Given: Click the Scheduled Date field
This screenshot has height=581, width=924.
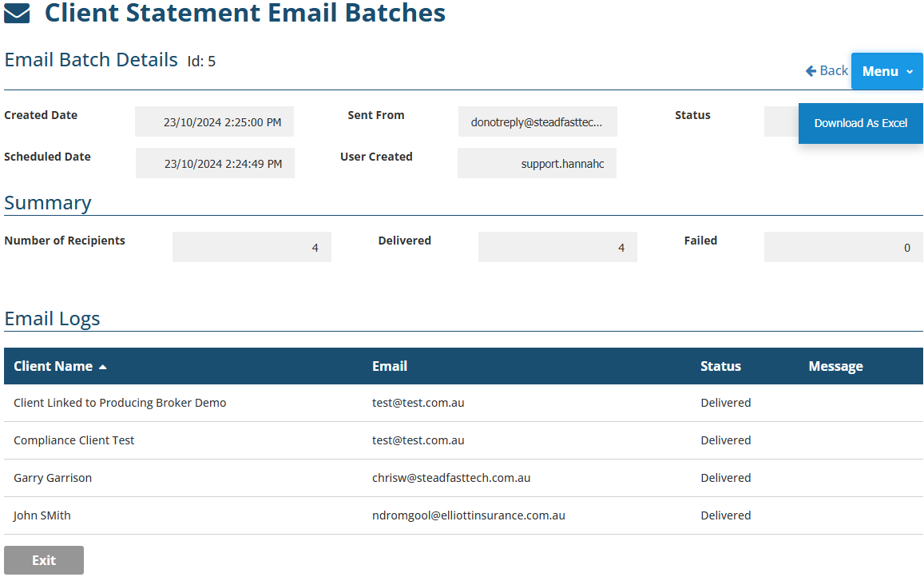Looking at the screenshot, I should coord(215,164).
